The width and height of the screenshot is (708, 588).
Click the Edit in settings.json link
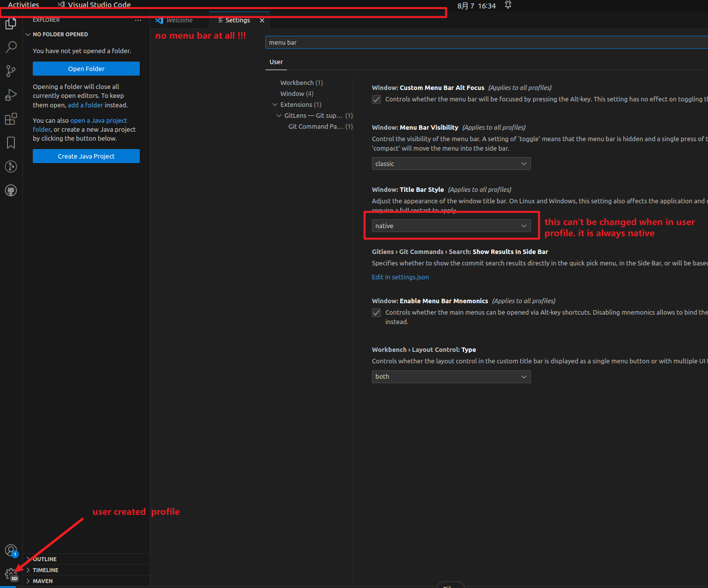(400, 277)
